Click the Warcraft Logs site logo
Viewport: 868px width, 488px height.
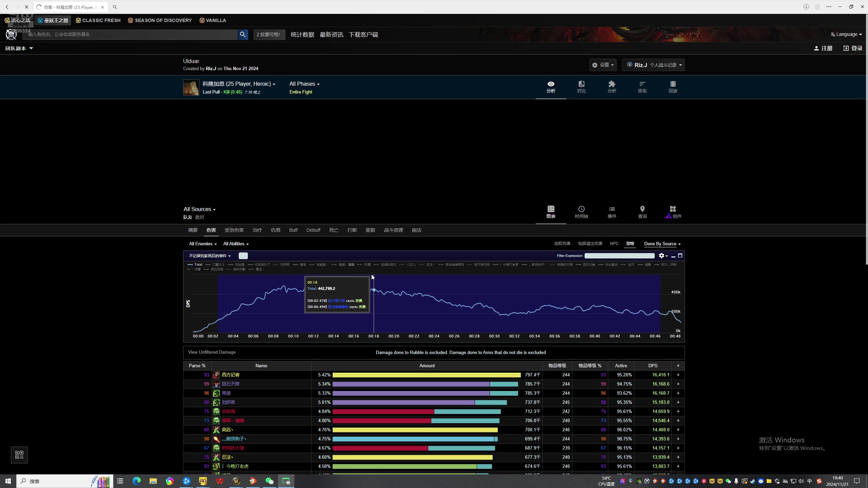point(11,34)
